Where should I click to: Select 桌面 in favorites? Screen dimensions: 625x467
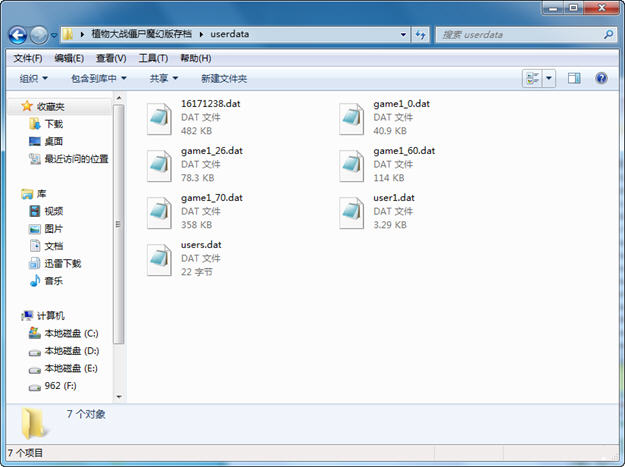click(54, 141)
